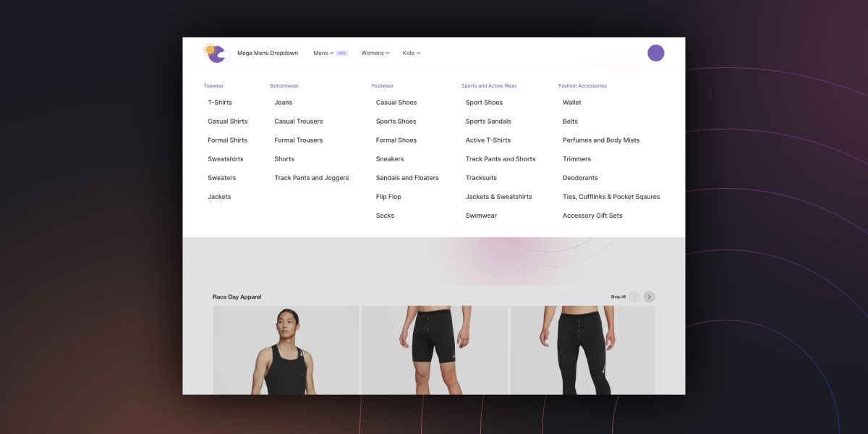Select Casual Shirts under Topwear
868x434 pixels.
tap(228, 122)
